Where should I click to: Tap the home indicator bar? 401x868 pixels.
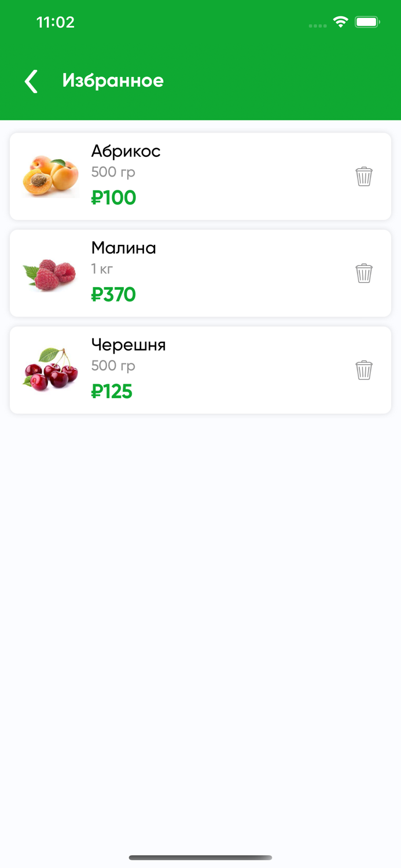click(x=200, y=858)
